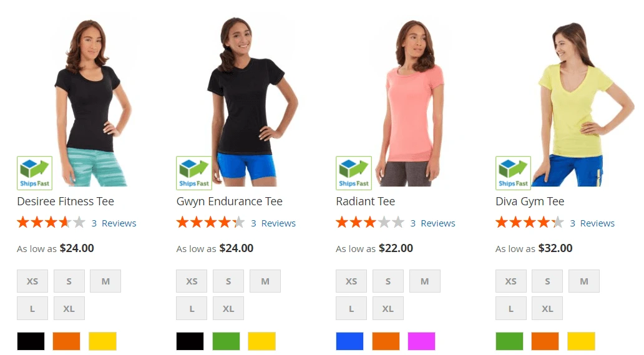Open the Diva Gym Tee product title

click(x=530, y=202)
